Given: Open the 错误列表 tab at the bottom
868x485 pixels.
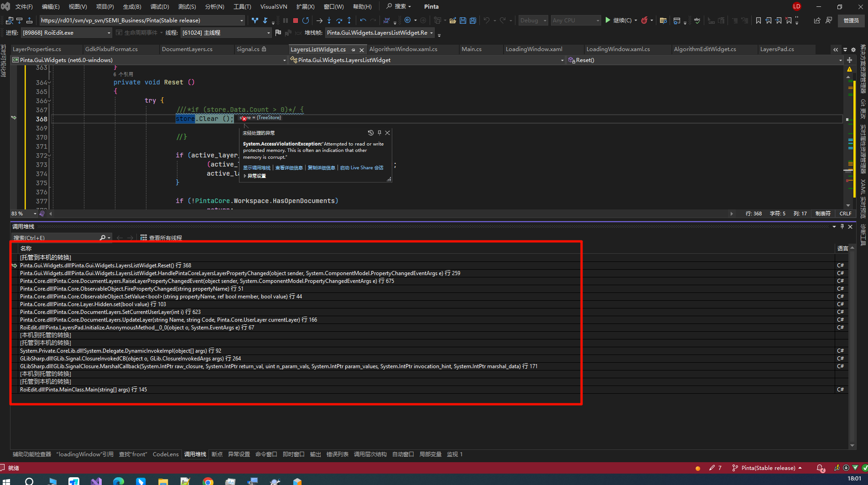Looking at the screenshot, I should pyautogui.click(x=338, y=454).
